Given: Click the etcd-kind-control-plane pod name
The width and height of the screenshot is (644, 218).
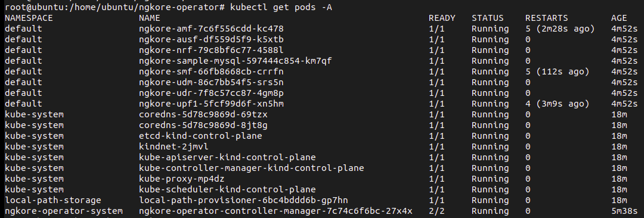Looking at the screenshot, I should (x=200, y=135).
